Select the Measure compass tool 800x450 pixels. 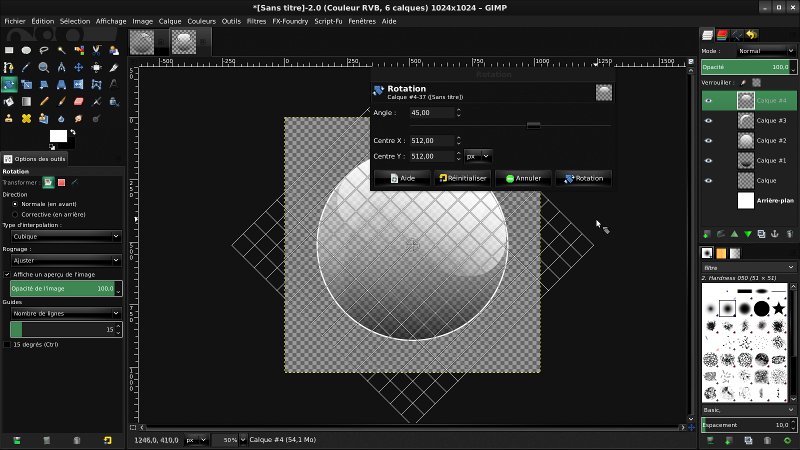pyautogui.click(x=61, y=67)
